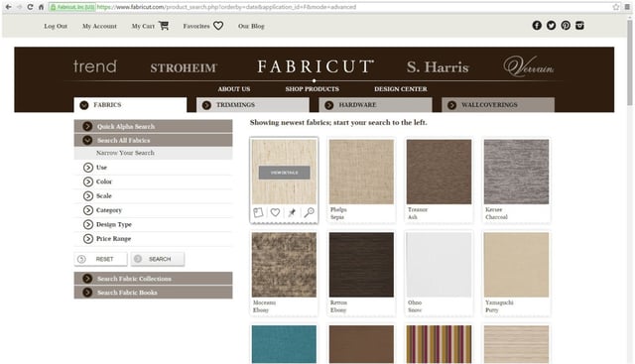Click the Reset button
This screenshot has width=635, height=364.
click(x=100, y=259)
